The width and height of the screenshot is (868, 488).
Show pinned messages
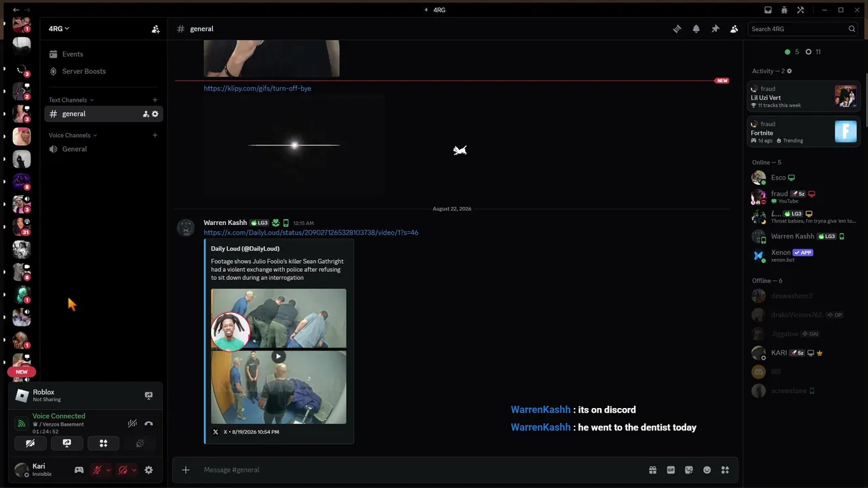click(x=715, y=28)
